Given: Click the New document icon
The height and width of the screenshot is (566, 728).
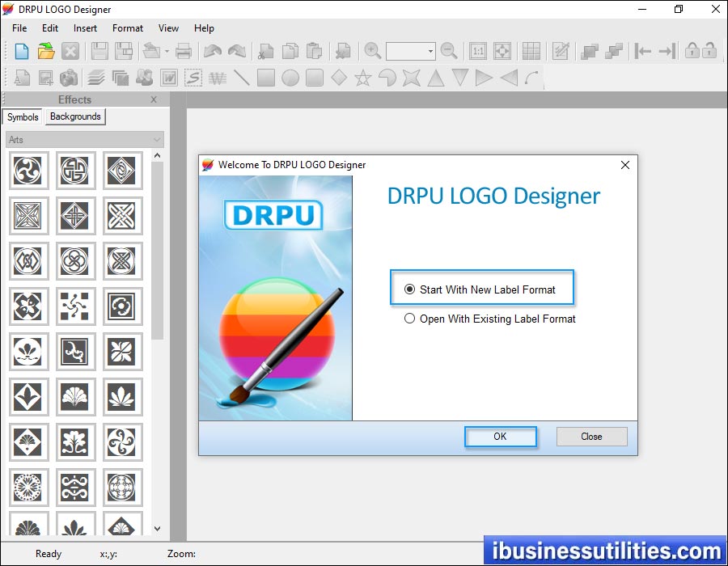Looking at the screenshot, I should [x=22, y=51].
